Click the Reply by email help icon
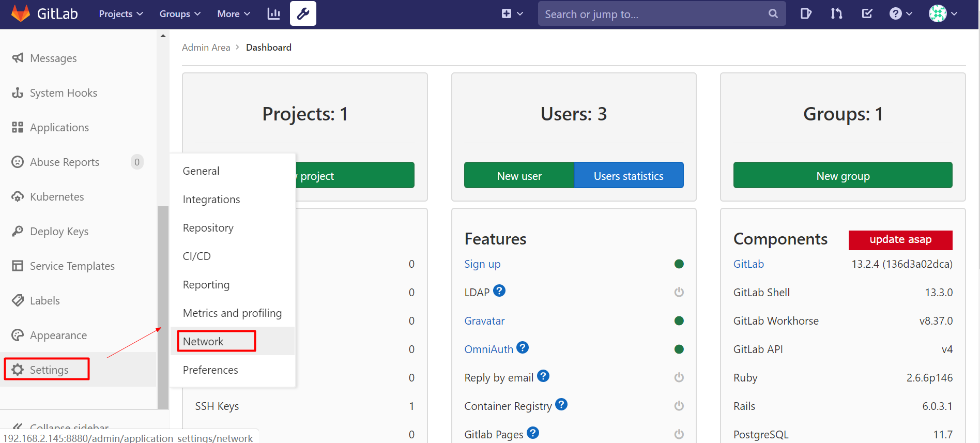The image size is (980, 443). [543, 376]
